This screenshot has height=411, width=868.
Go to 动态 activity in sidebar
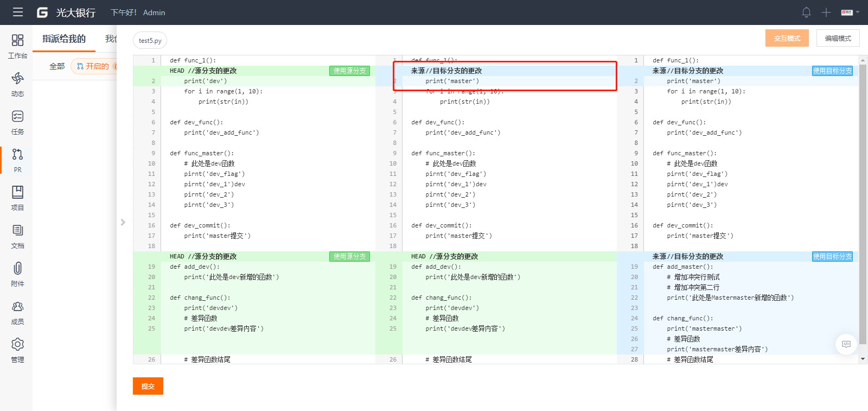tap(17, 84)
